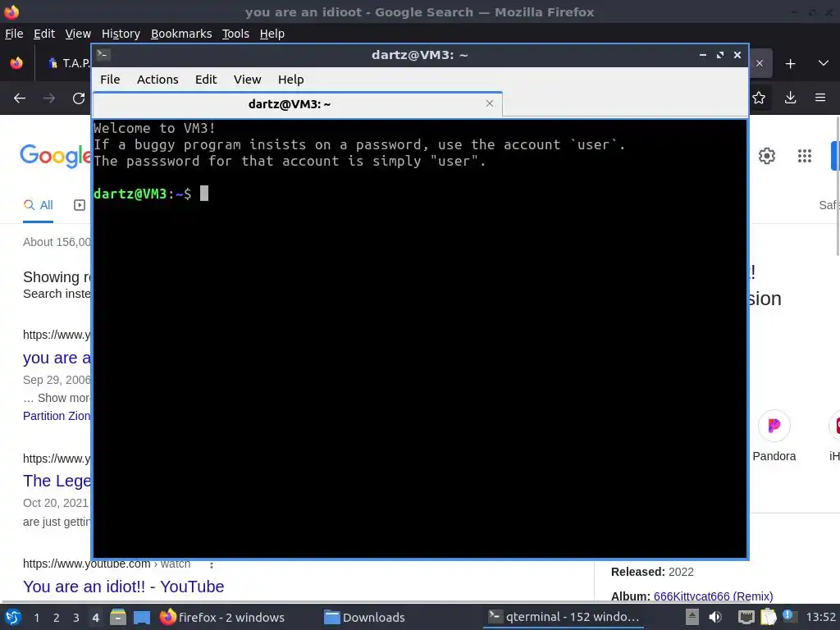Click the removable media tray icon
The height and width of the screenshot is (630, 840).
tap(692, 617)
